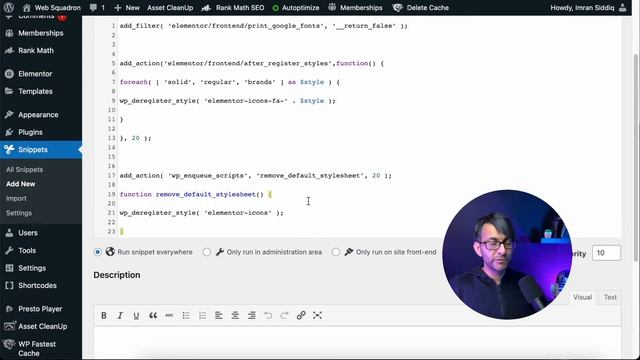Toggle italic in description editor
Viewport: 640px width, 360px height.
(120, 315)
